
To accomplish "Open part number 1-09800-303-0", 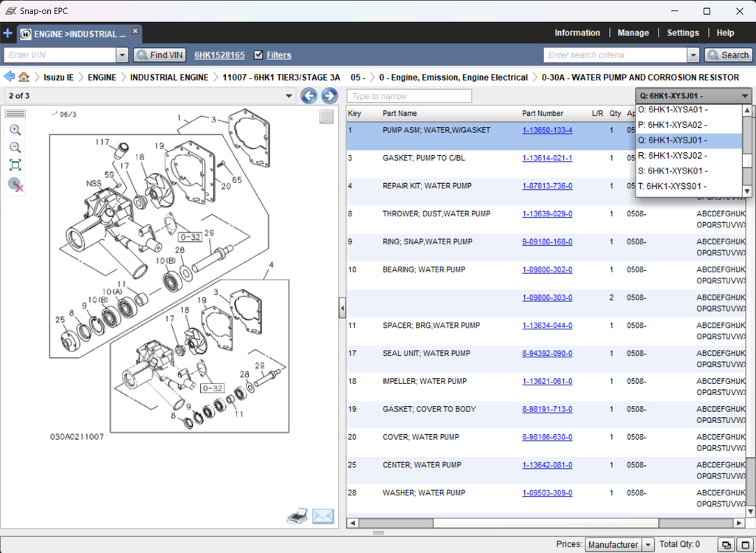I will click(x=547, y=298).
